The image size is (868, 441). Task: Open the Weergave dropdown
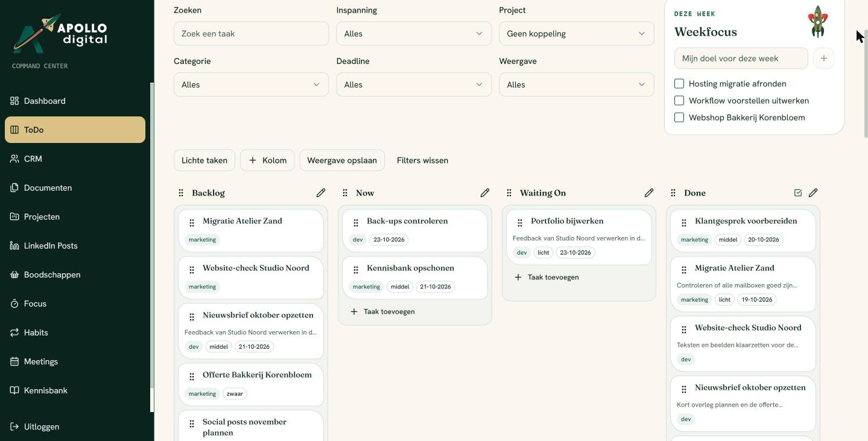tap(577, 84)
